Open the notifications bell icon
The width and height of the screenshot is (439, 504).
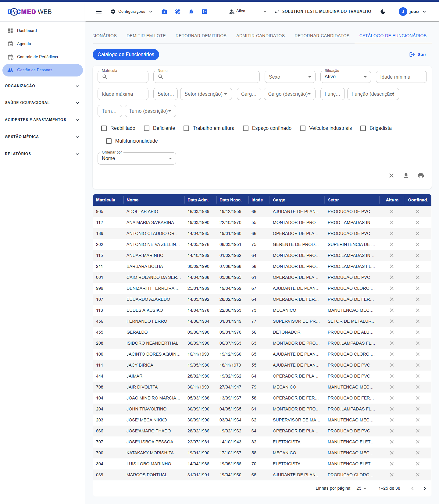pos(191,12)
